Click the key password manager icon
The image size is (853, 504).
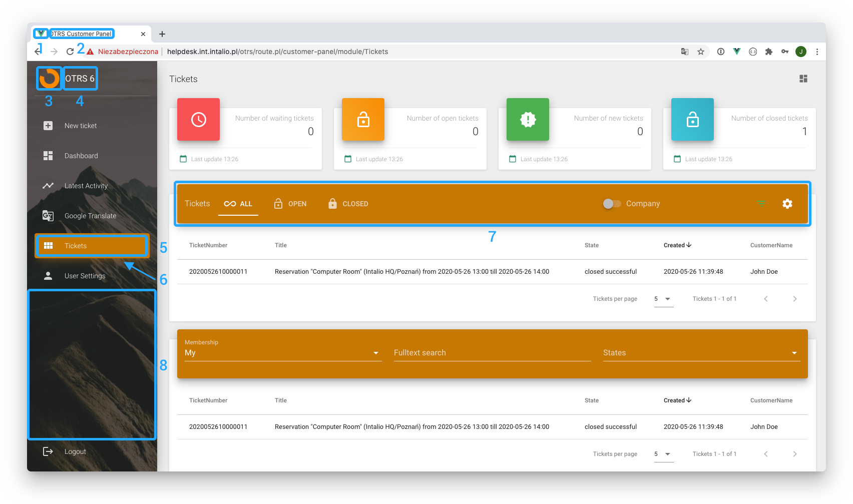tap(785, 52)
